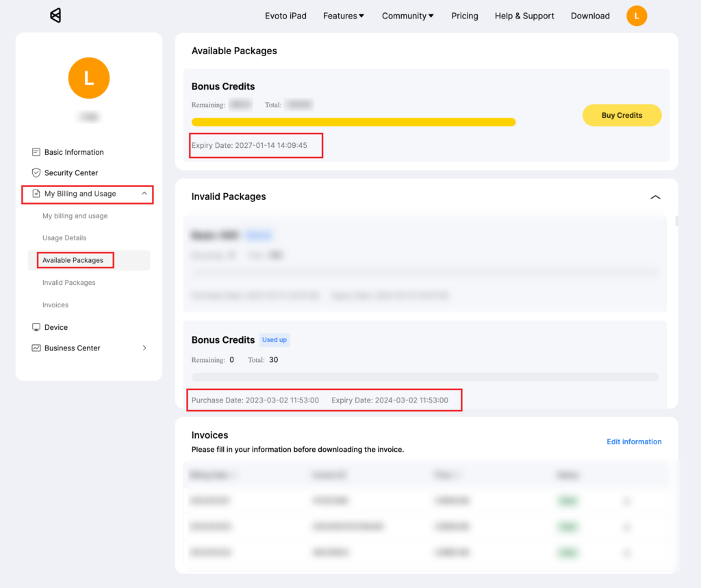The width and height of the screenshot is (701, 588).
Task: Click the My Billing and Usage document icon
Action: [x=36, y=194]
